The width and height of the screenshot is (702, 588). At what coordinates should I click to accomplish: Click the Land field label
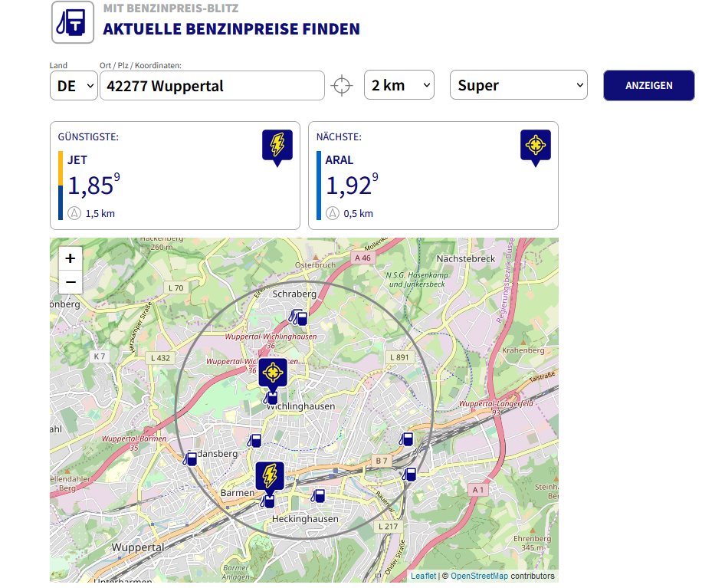tap(58, 65)
